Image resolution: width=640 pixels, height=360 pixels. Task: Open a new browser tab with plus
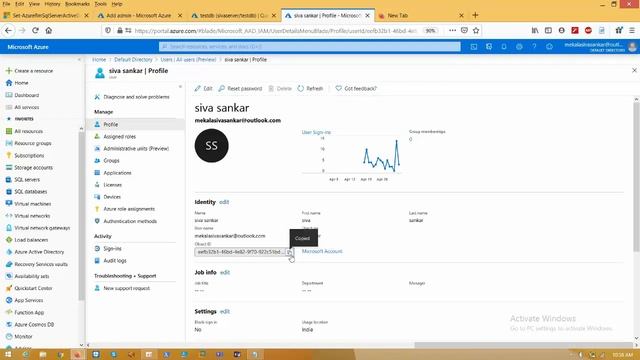(x=475, y=15)
